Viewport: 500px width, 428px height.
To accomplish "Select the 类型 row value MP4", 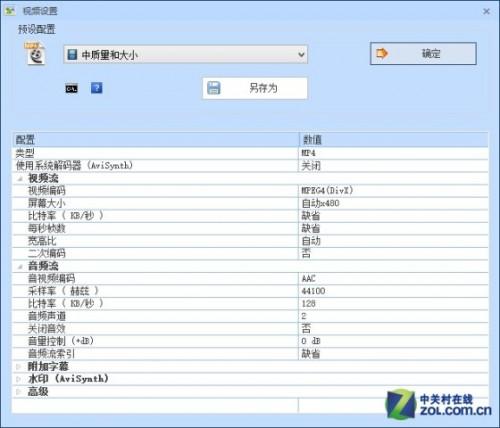I will (x=309, y=153).
